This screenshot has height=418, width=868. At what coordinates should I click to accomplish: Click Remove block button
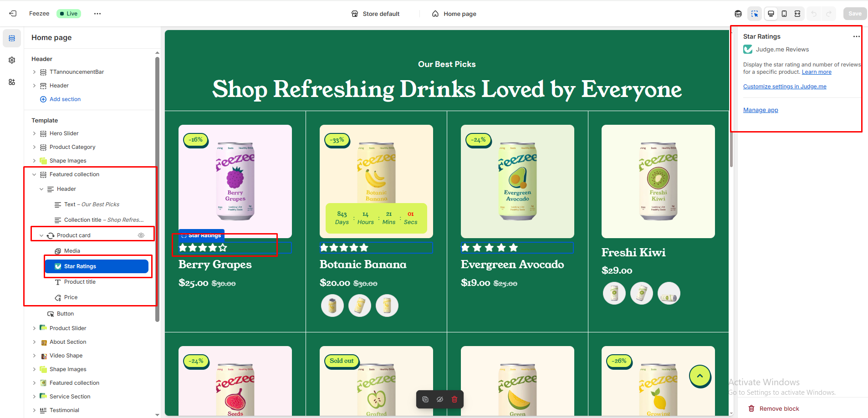[774, 408]
